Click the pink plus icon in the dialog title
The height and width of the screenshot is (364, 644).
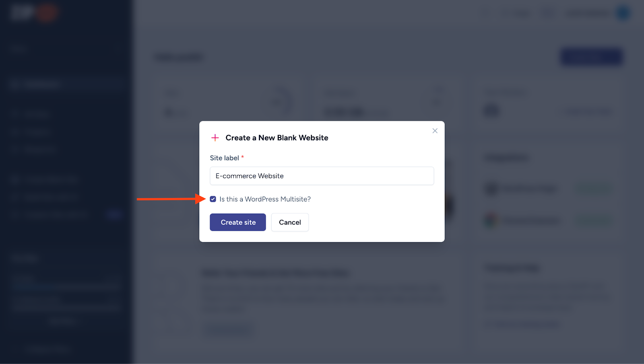coord(215,138)
